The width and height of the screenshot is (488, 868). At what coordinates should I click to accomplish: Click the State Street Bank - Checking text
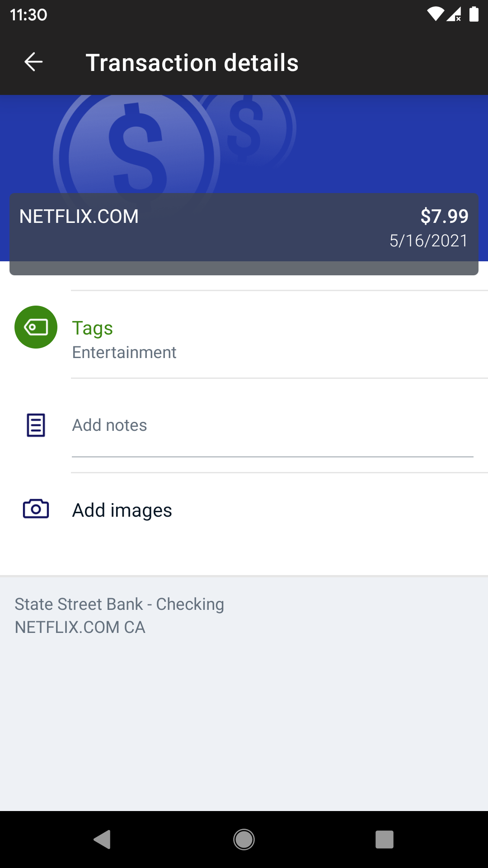point(119,604)
